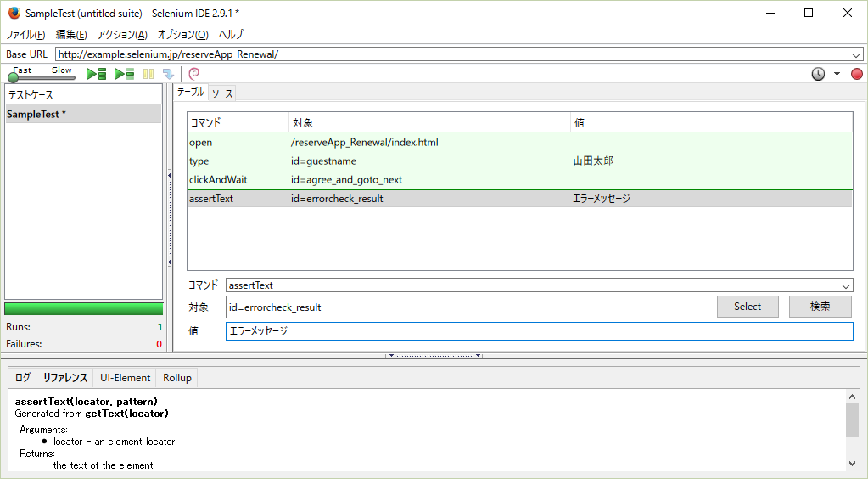The image size is (868, 479).
Task: Play the entire test suite
Action: (x=97, y=74)
